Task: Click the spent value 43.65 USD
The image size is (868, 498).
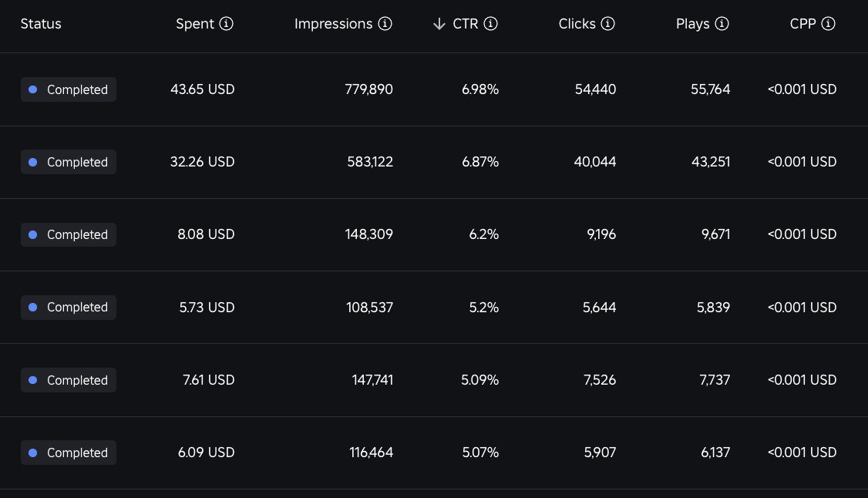Action: coord(203,89)
